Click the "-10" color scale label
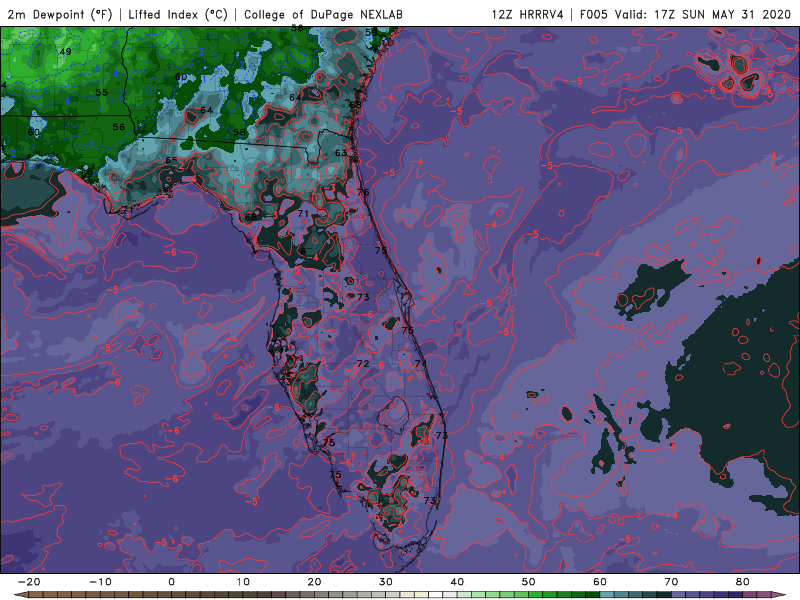The height and width of the screenshot is (600, 800). [100, 582]
